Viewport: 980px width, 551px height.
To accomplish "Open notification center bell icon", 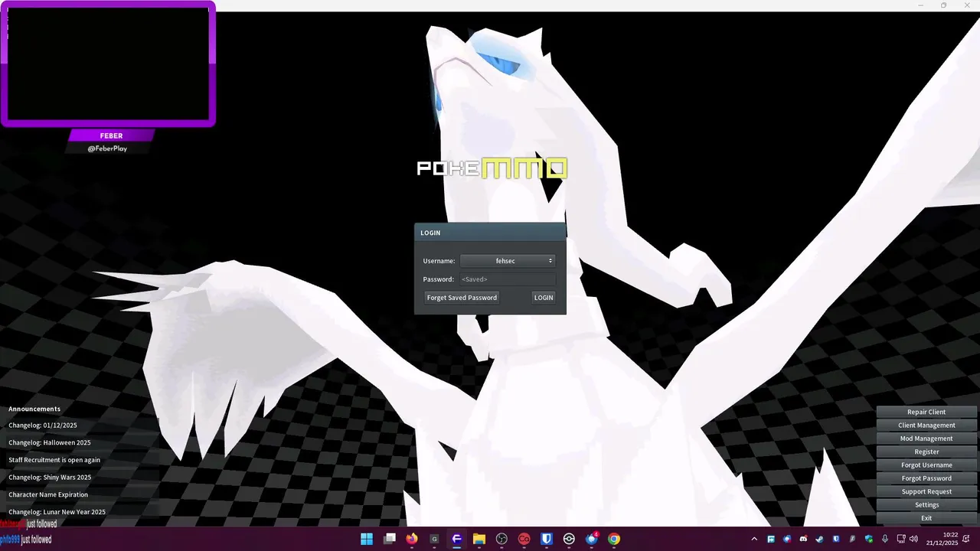I will coord(965,539).
